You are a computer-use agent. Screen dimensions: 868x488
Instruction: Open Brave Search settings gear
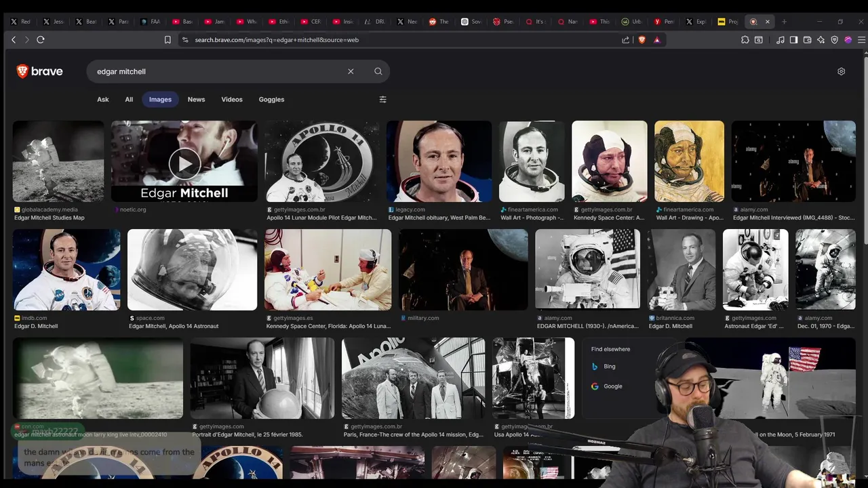tap(841, 71)
